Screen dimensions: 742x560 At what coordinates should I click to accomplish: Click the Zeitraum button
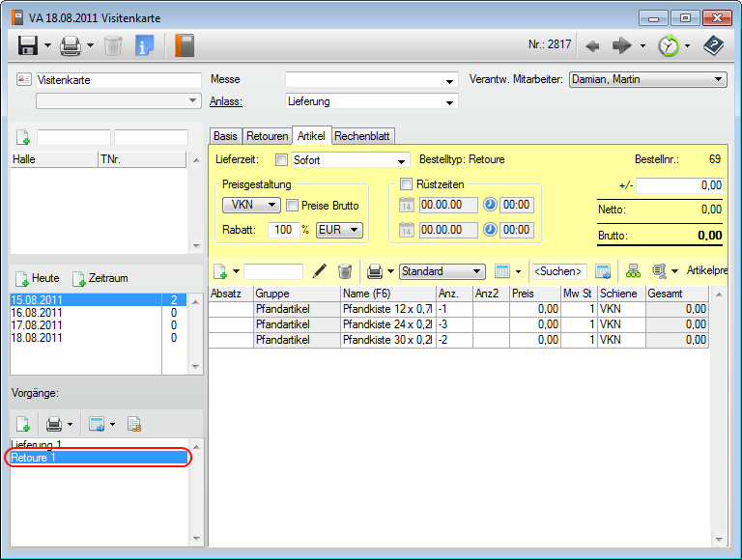point(100,278)
